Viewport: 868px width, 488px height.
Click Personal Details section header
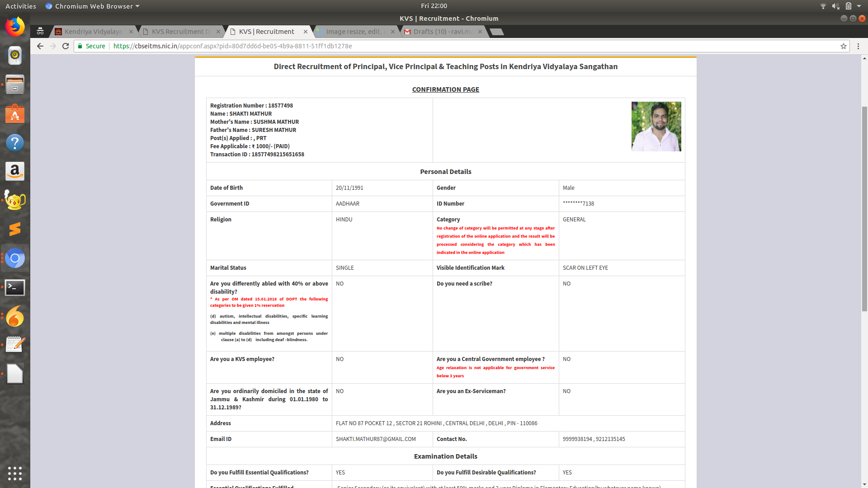click(x=445, y=172)
